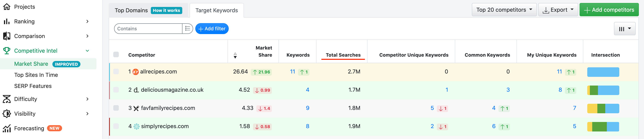The width and height of the screenshot is (644, 139).
Task: Open SERP Features in the sidebar
Action: (33, 86)
